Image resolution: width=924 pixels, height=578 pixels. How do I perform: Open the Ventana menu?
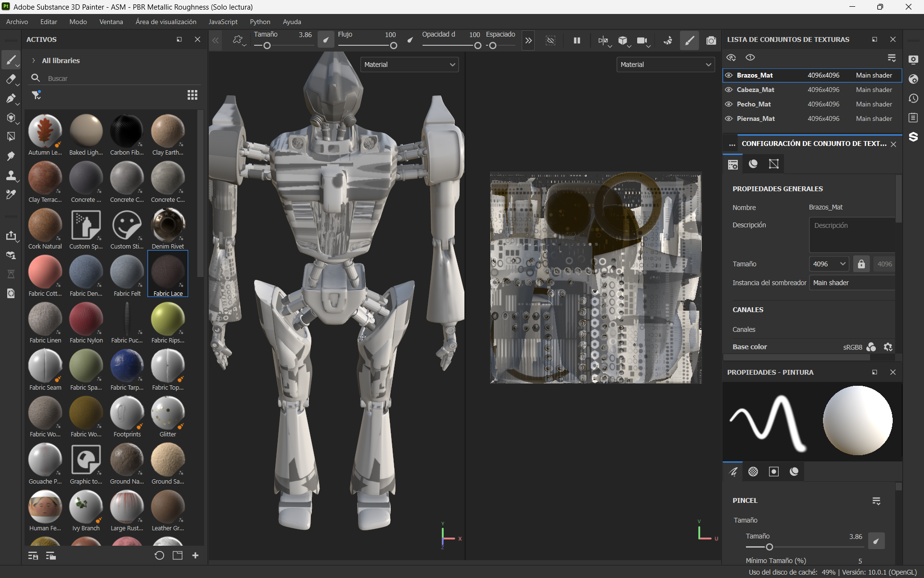(x=111, y=22)
